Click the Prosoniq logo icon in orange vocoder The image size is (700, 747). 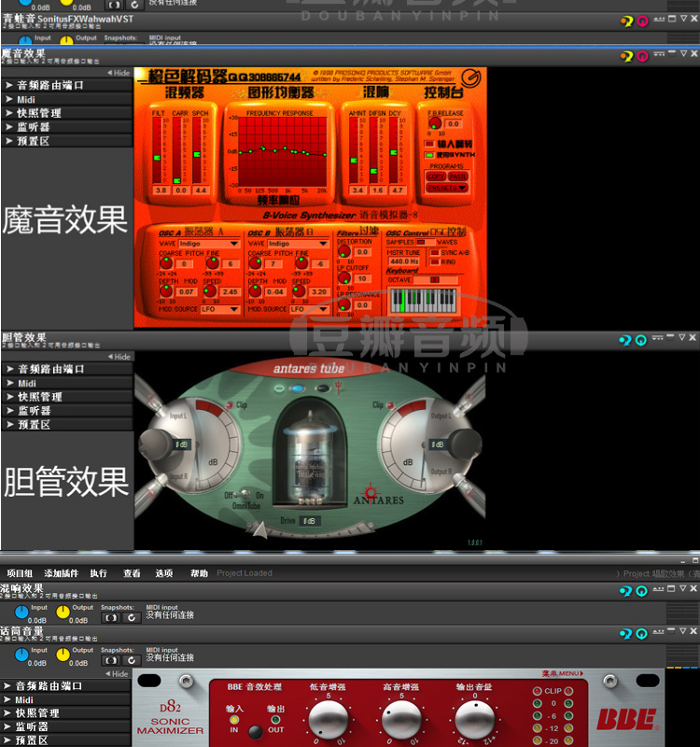pos(471,78)
